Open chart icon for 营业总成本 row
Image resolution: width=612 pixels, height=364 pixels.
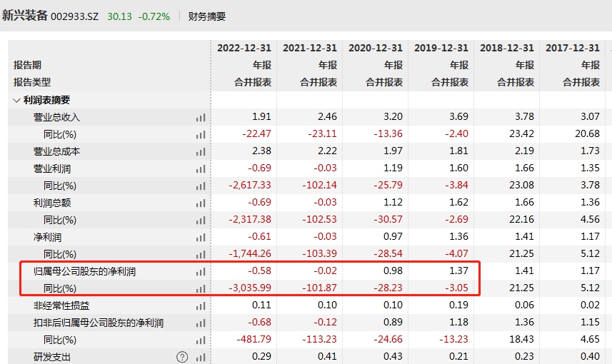201,152
